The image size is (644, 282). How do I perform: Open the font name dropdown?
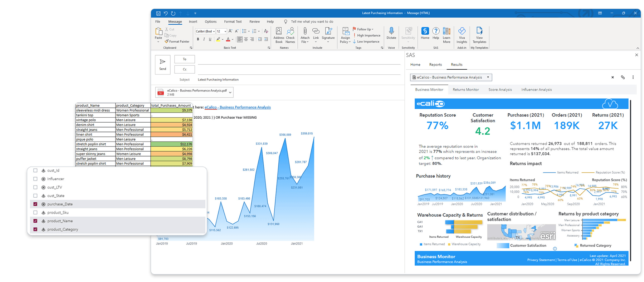214,31
